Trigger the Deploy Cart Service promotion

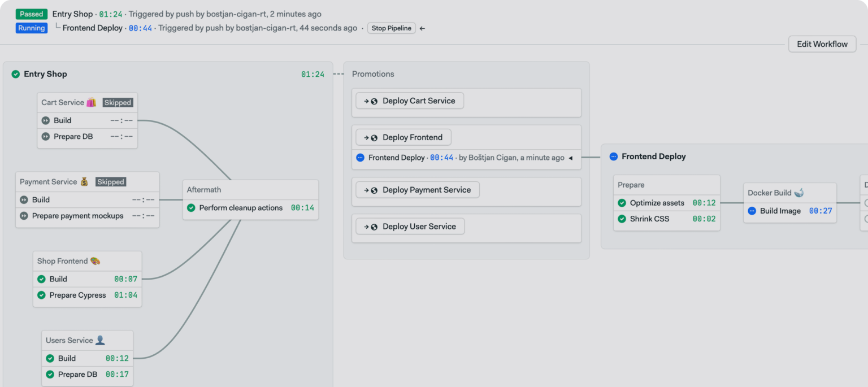(409, 101)
